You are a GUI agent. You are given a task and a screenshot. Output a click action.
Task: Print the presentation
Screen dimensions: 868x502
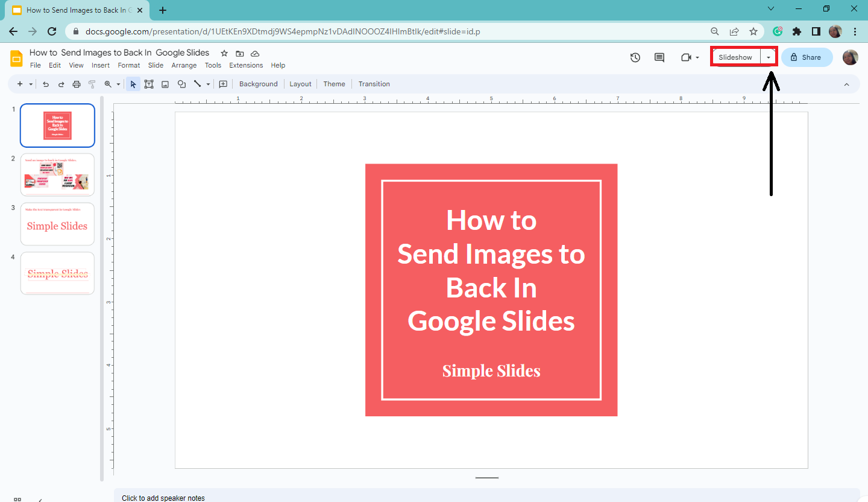tap(77, 84)
